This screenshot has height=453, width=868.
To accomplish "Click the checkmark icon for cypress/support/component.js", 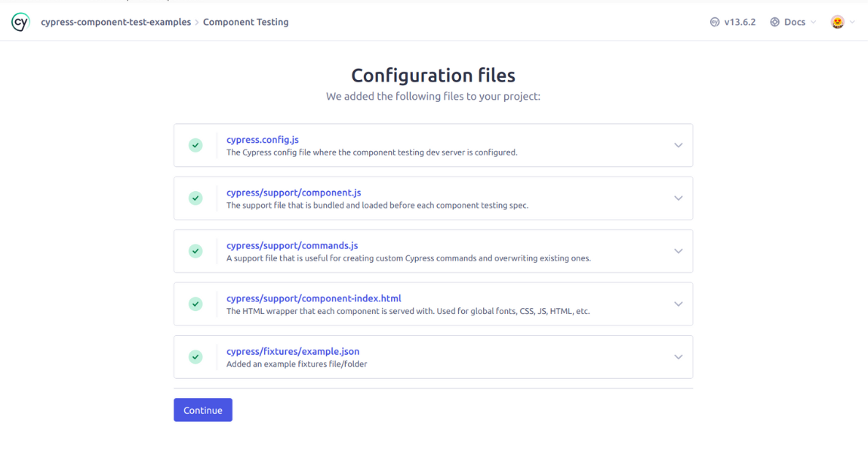I will pos(195,198).
